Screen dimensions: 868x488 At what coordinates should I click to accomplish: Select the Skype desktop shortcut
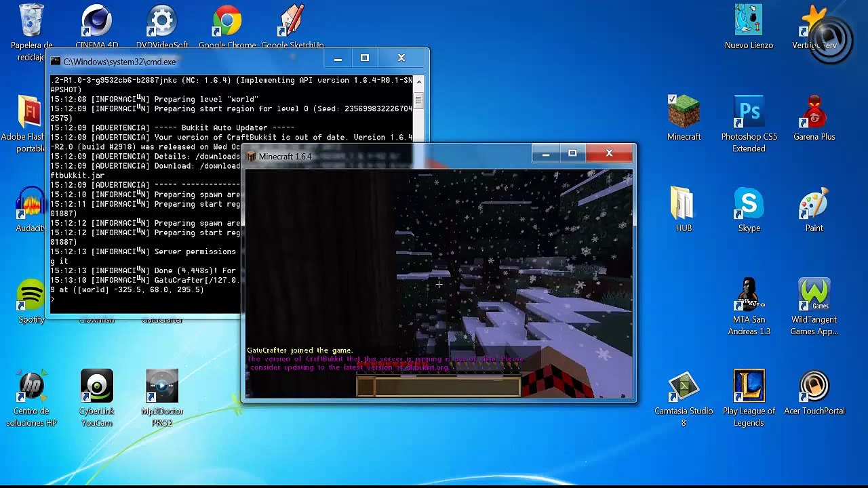pos(749,203)
